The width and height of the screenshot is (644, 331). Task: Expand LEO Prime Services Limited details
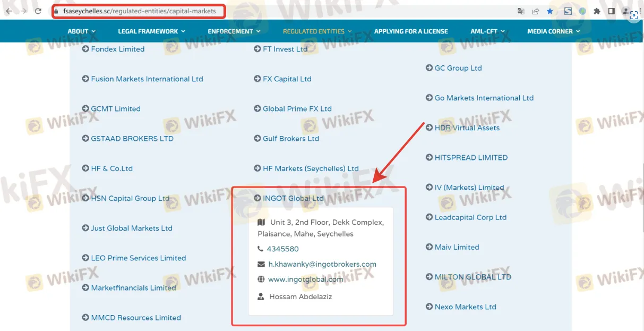coord(139,258)
